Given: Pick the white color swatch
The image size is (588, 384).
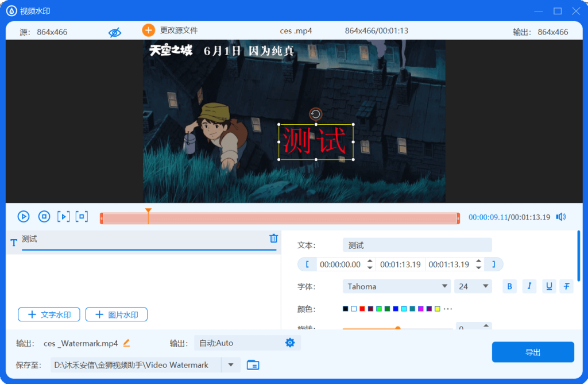Looking at the screenshot, I should [354, 309].
